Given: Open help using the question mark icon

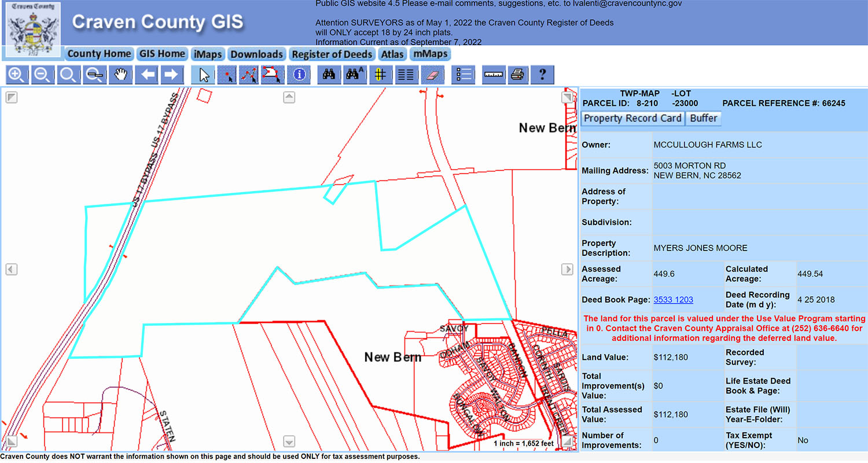Looking at the screenshot, I should tap(542, 75).
